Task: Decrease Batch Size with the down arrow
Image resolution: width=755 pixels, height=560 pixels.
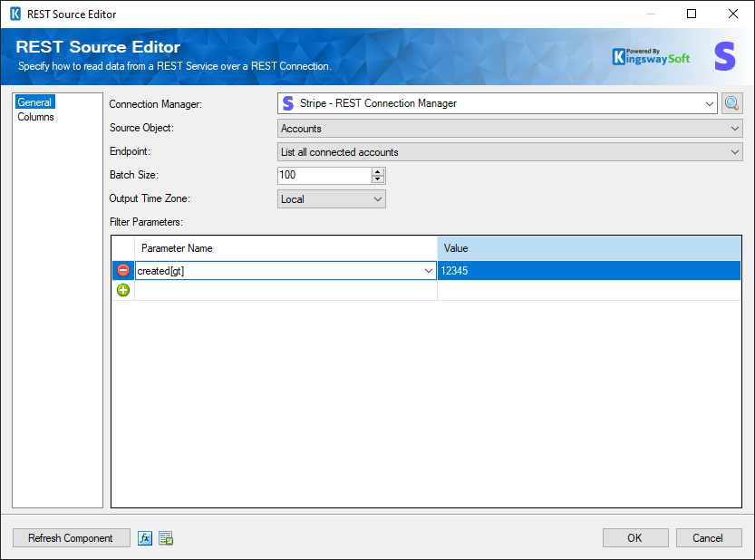Action: 378,179
